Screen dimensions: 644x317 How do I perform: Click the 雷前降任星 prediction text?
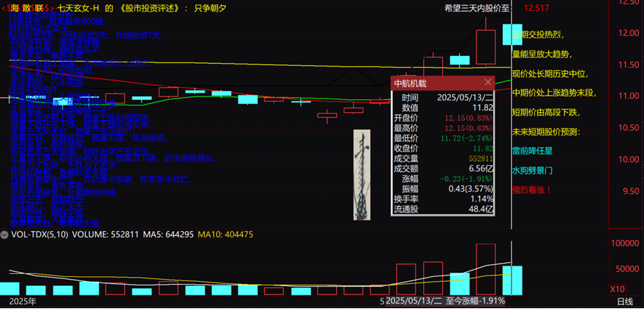[533, 151]
